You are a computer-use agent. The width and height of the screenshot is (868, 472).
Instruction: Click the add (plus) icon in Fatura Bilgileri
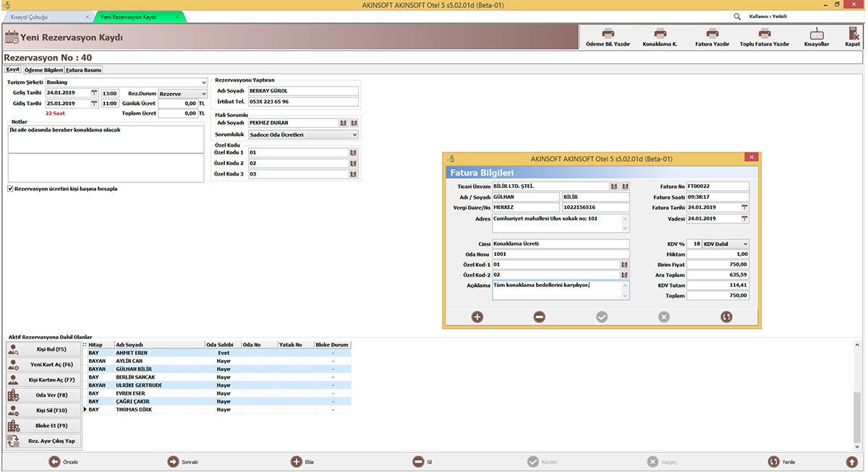tap(477, 317)
